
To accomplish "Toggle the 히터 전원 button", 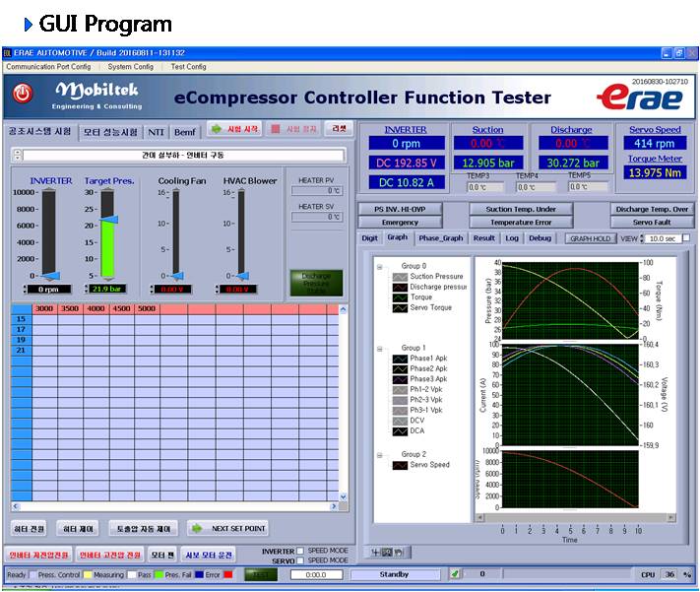I will click(29, 529).
